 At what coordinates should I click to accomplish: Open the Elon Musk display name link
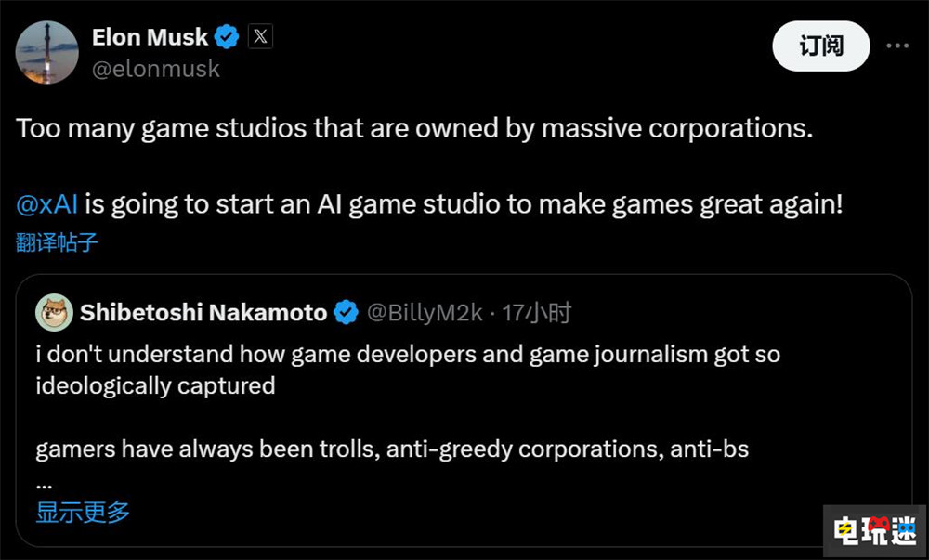(150, 37)
